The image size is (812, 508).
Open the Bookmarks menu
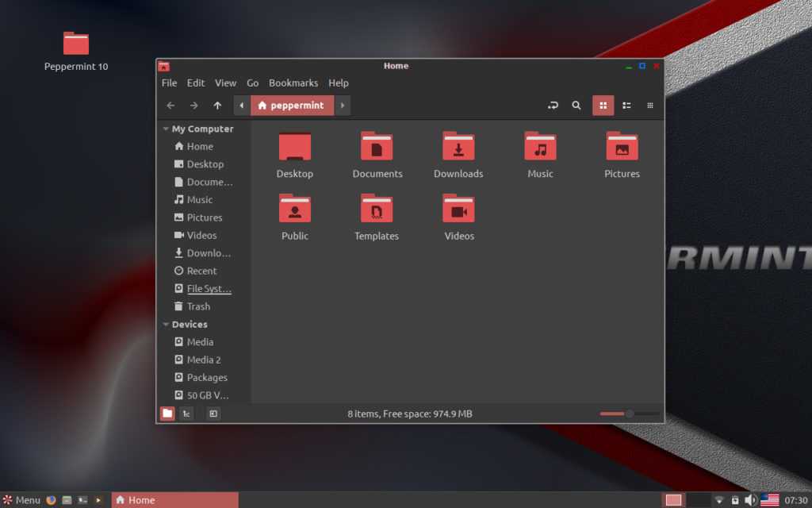293,83
